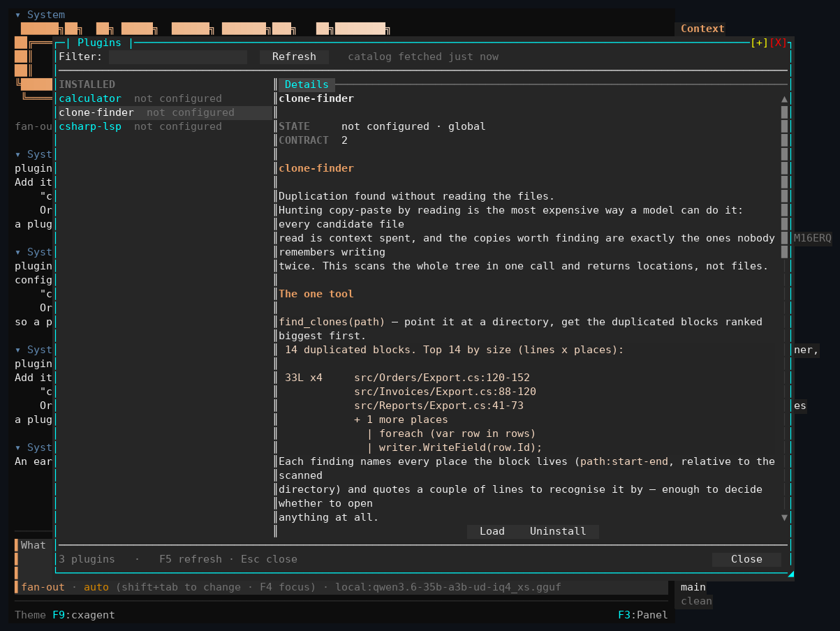Click the Uninstall button
This screenshot has width=840, height=631.
[558, 531]
